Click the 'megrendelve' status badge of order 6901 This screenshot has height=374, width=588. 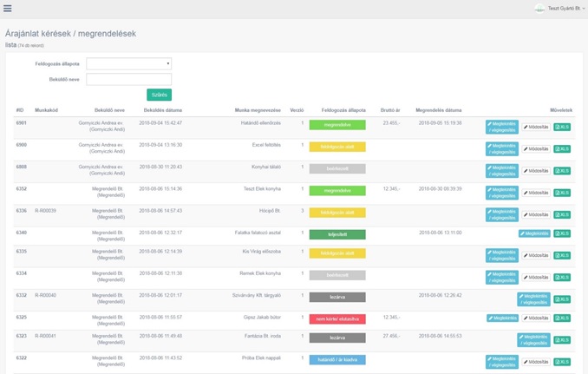pyautogui.click(x=337, y=125)
